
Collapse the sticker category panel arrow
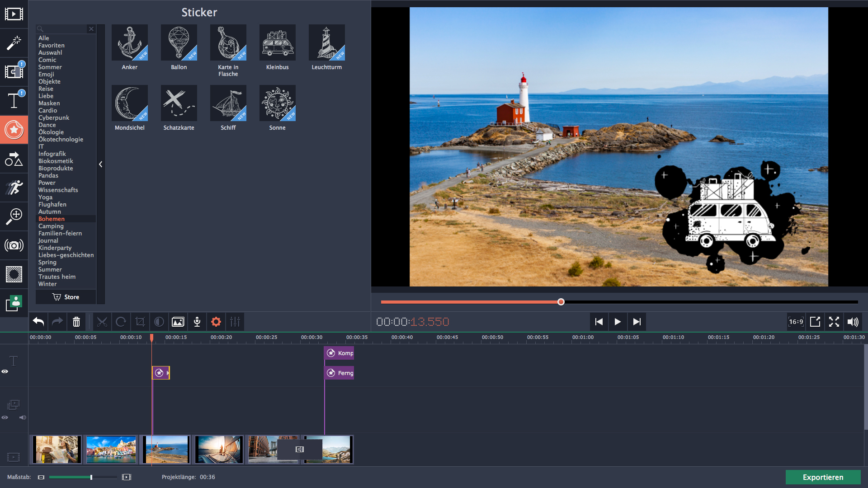point(101,164)
